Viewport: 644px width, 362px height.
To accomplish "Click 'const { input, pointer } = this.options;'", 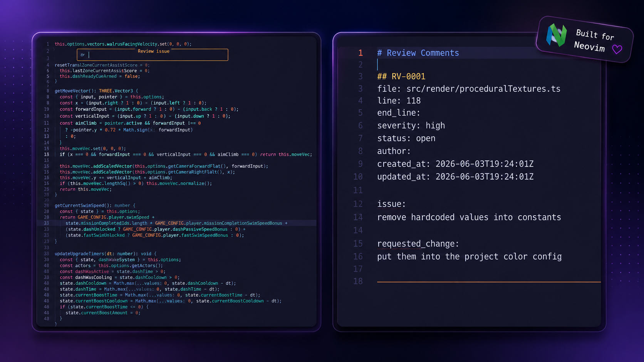I will [112, 97].
